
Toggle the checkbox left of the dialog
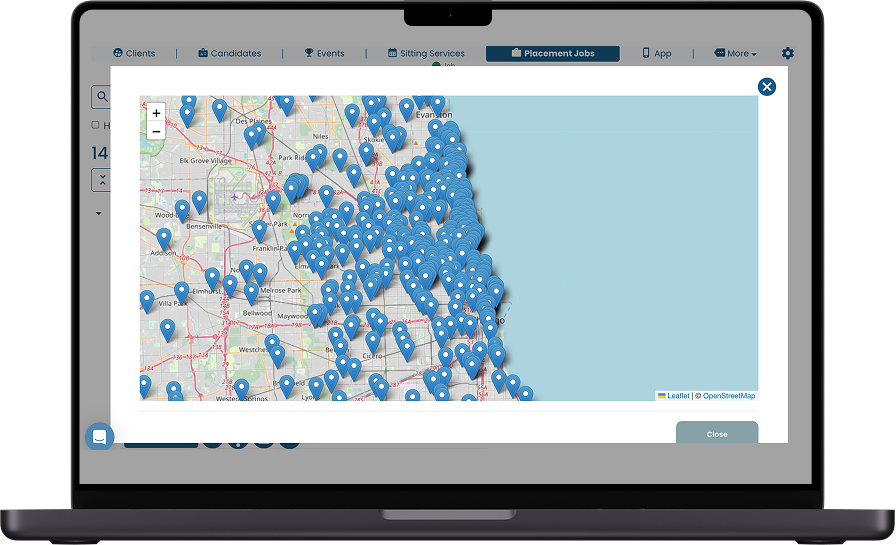click(95, 125)
